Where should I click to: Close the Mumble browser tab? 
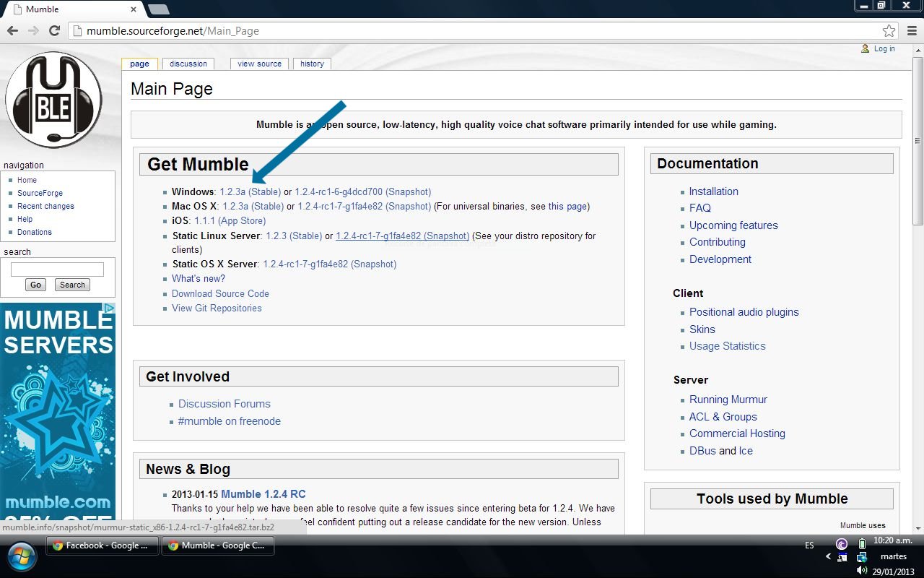[133, 9]
